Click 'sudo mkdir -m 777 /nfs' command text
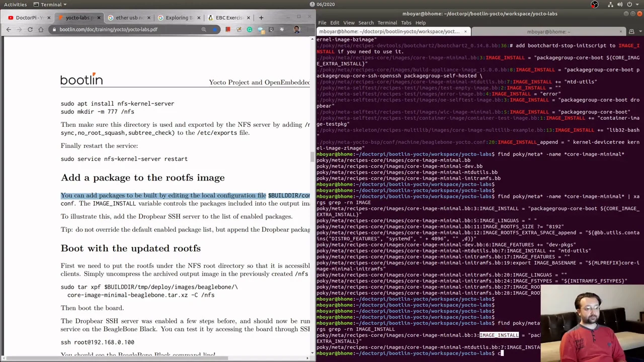Viewport: 644px width, 362px height. pyautogui.click(x=98, y=112)
